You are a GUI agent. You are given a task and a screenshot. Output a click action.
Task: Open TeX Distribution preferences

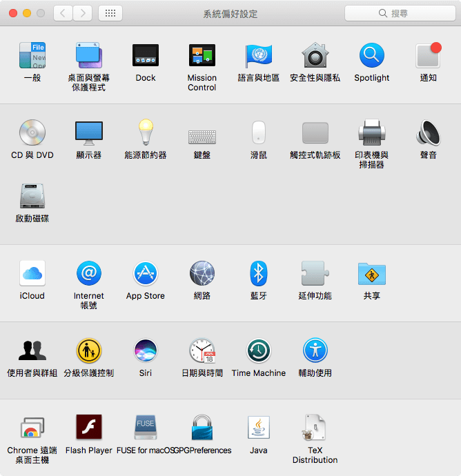pyautogui.click(x=314, y=427)
